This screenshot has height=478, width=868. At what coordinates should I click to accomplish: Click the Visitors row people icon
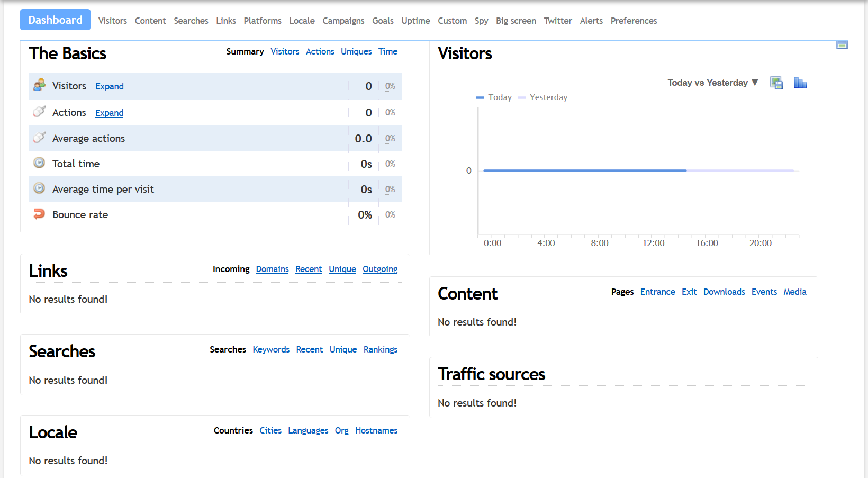tap(39, 85)
